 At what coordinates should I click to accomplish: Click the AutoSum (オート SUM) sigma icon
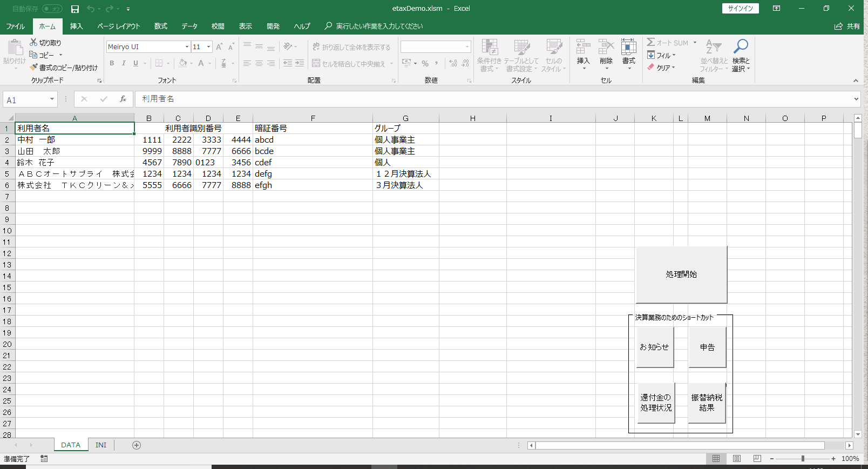[x=651, y=43]
